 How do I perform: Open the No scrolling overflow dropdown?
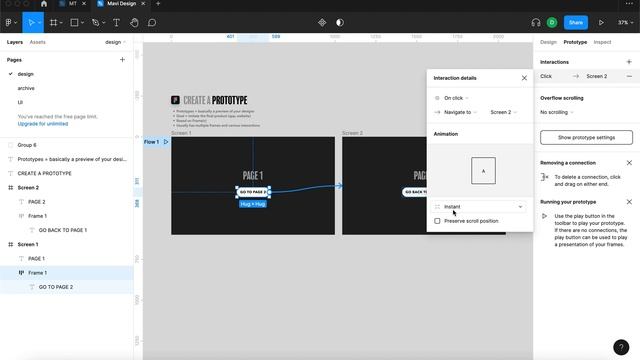(x=556, y=112)
